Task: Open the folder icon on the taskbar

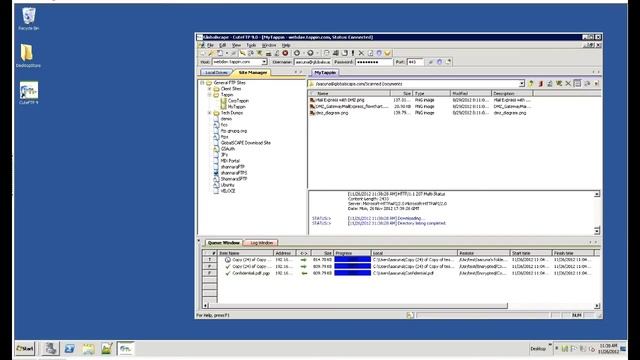Action: pyautogui.click(x=88, y=349)
